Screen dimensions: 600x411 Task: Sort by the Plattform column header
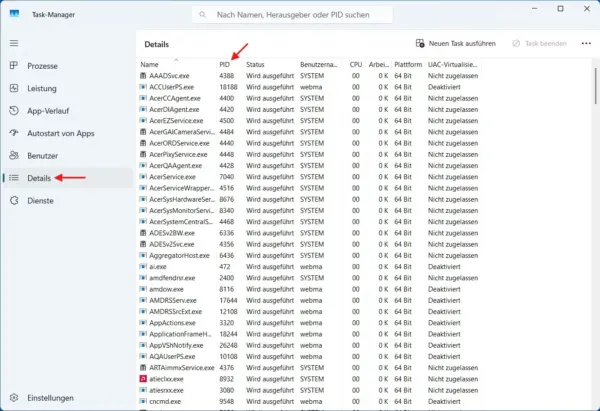point(408,64)
